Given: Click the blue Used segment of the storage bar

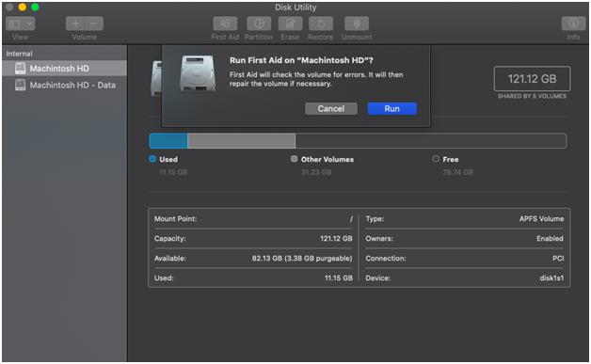Looking at the screenshot, I should click(x=168, y=140).
